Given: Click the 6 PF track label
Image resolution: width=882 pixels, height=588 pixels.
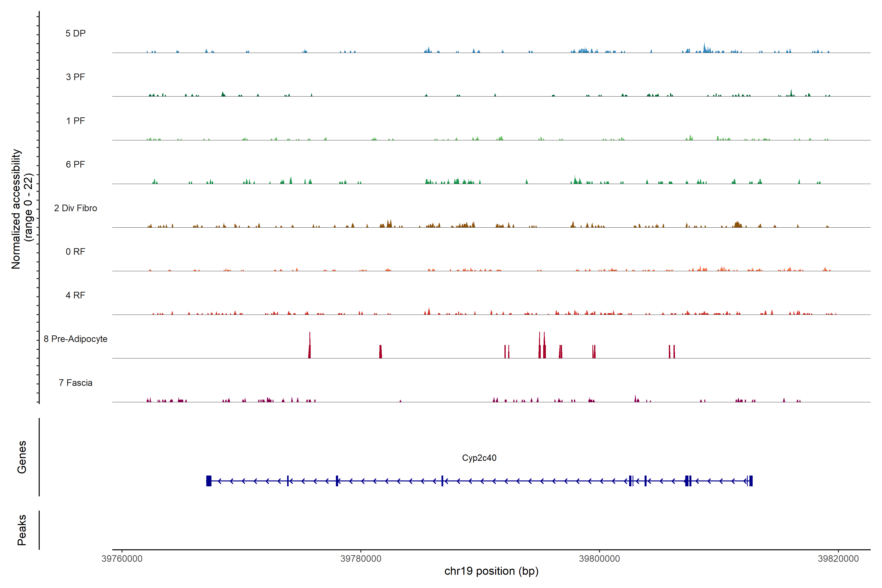Looking at the screenshot, I should tap(75, 164).
